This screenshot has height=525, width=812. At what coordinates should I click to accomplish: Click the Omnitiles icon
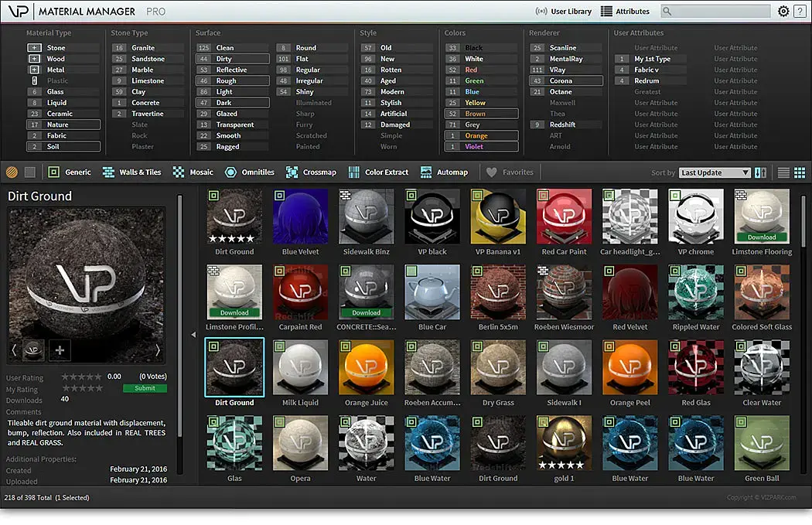[x=231, y=172]
